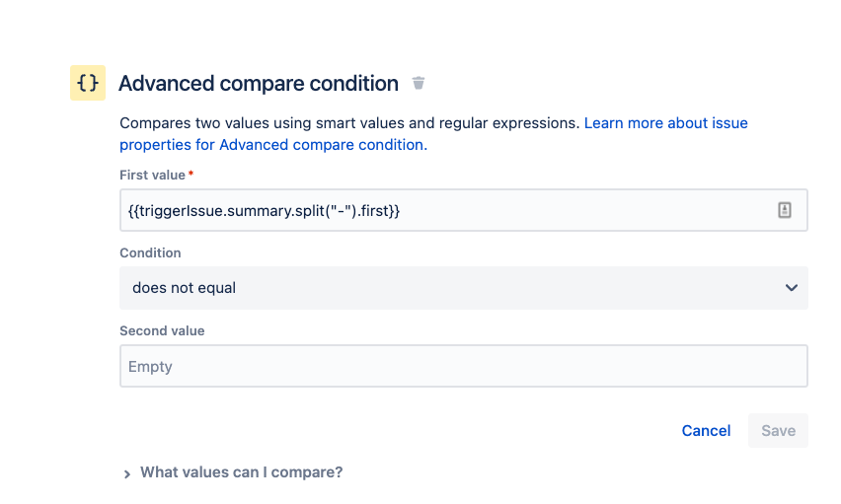841x504 pixels.
Task: Open the Condition dropdown showing "does not equal"
Action: [x=464, y=288]
